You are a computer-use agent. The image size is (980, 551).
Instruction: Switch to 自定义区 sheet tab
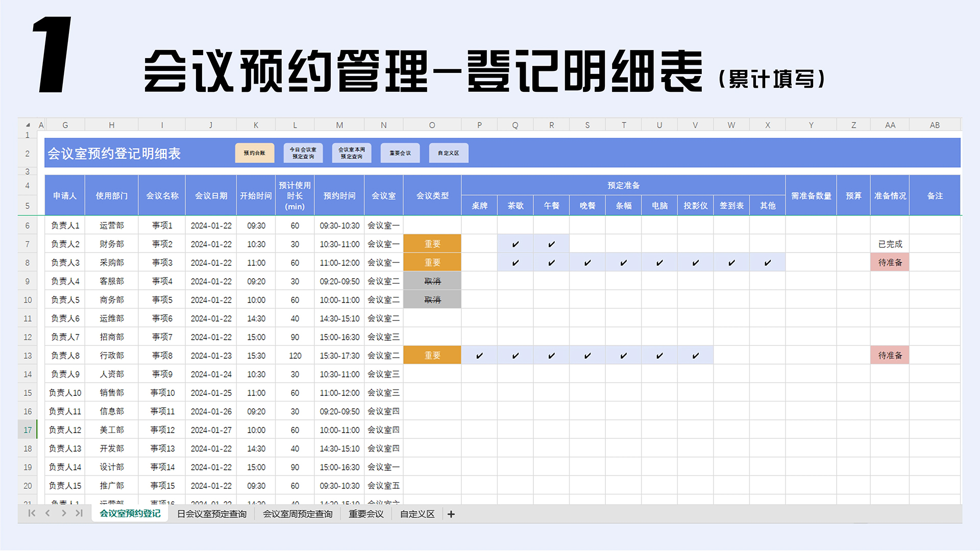coord(417,514)
